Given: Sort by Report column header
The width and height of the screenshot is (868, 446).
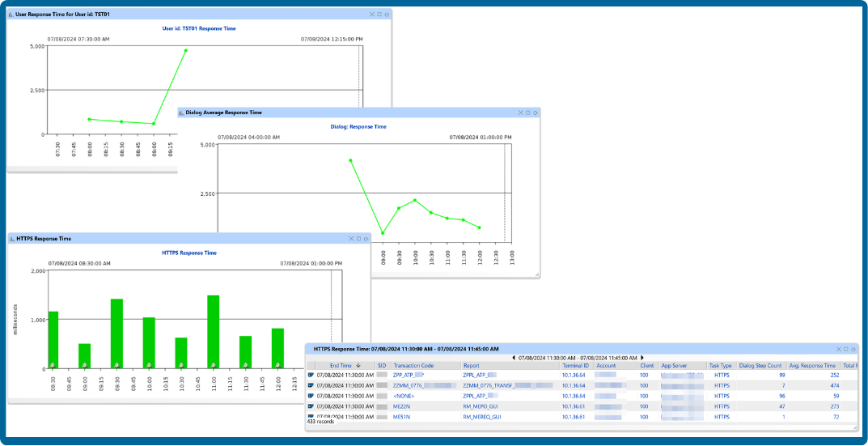Looking at the screenshot, I should (510, 366).
